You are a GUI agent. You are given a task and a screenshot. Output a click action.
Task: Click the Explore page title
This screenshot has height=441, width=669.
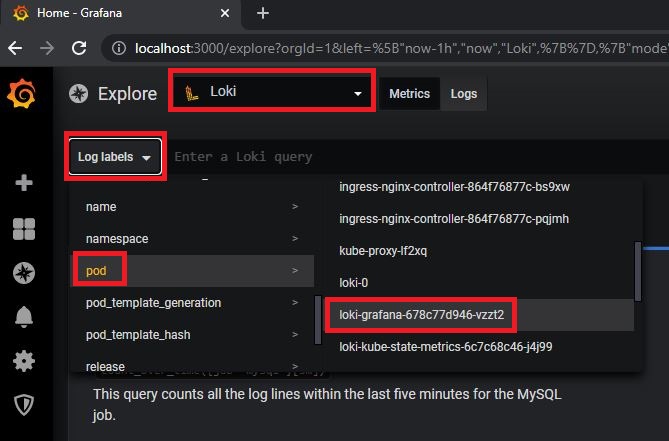[128, 93]
